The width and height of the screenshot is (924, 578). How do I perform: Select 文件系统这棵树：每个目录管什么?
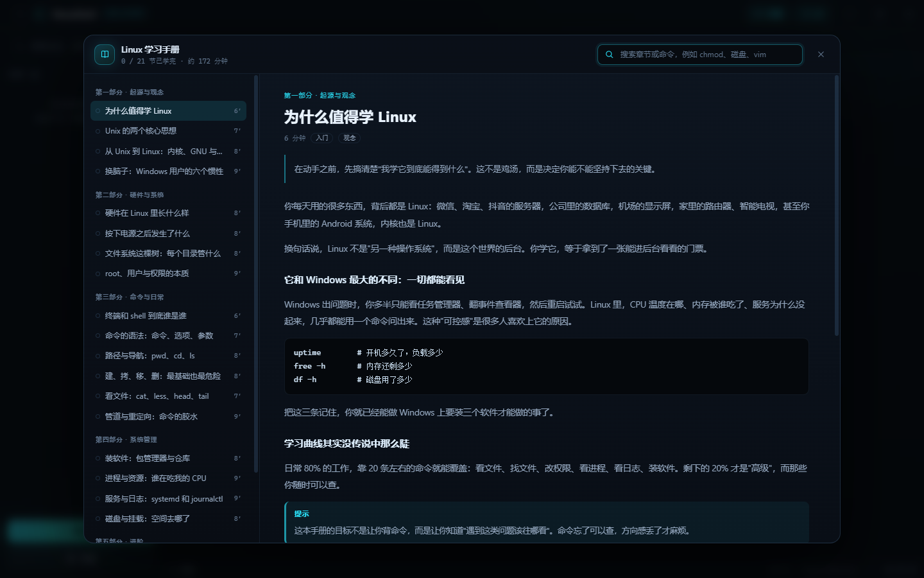pyautogui.click(x=168, y=254)
